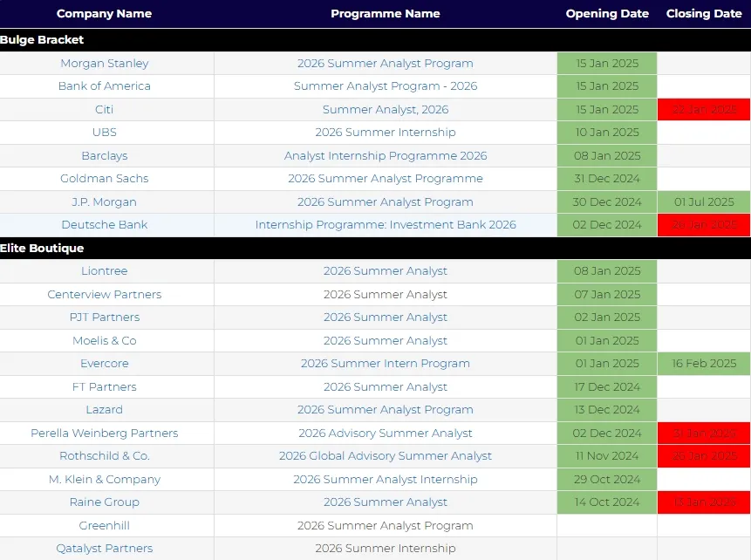Select the Moelis & Co link
The width and height of the screenshot is (751, 560).
pyautogui.click(x=105, y=340)
